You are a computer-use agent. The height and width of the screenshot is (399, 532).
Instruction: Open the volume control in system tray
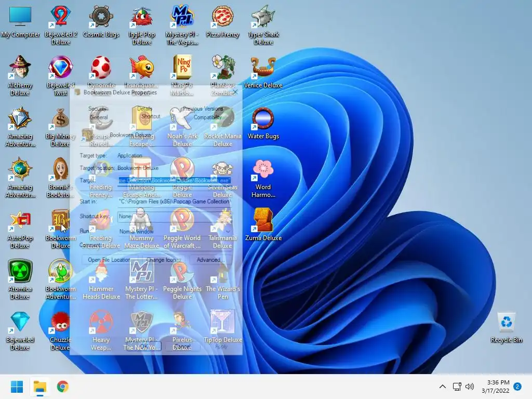(470, 387)
